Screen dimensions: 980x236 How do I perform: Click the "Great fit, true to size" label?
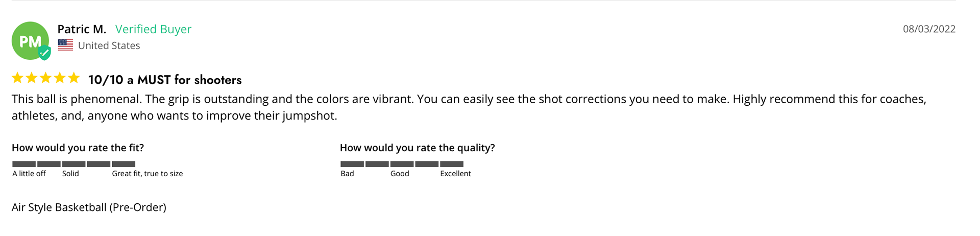pos(148,174)
